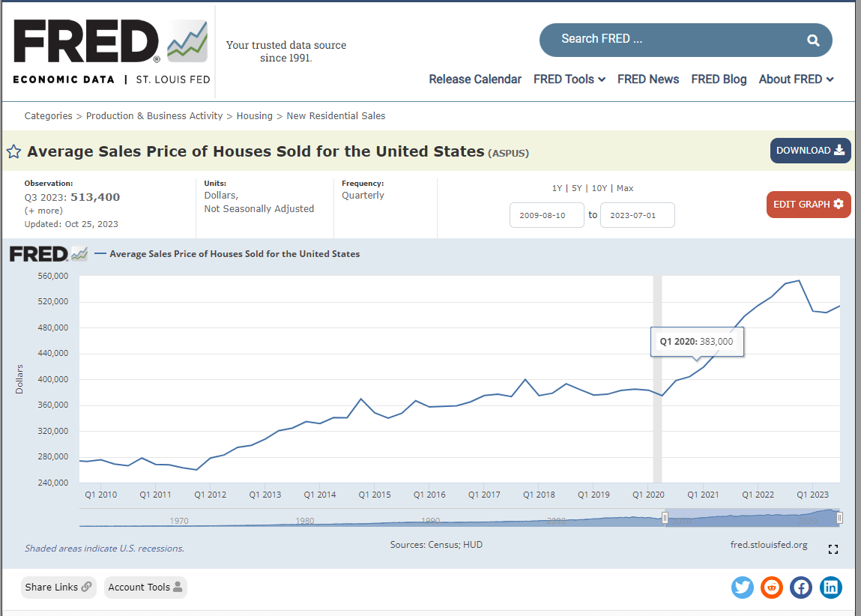Share the graph on LinkedIn
The width and height of the screenshot is (861, 616).
(x=830, y=588)
